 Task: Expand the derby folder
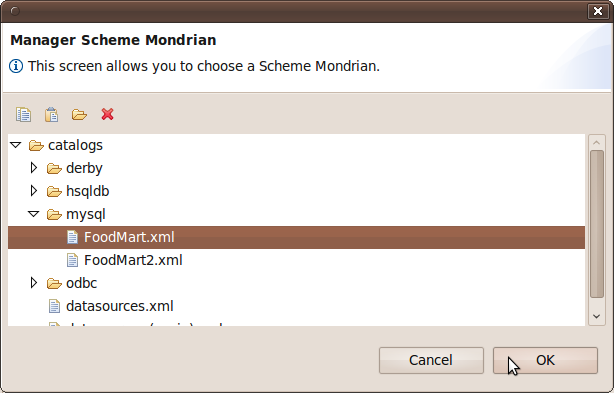tap(34, 168)
